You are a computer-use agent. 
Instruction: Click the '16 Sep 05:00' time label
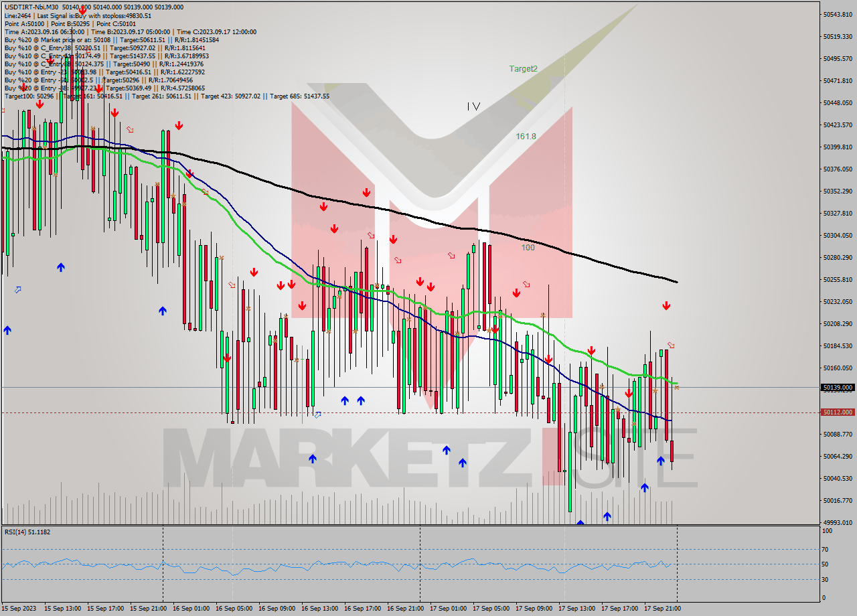(x=234, y=609)
